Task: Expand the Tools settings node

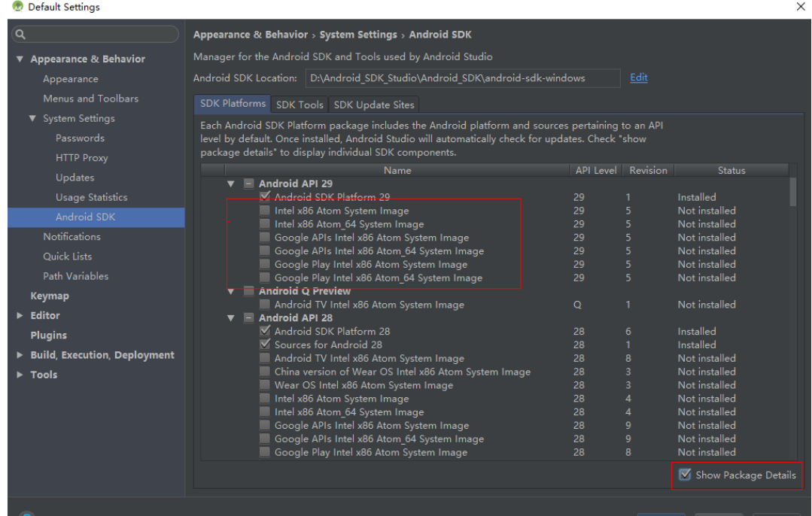Action: point(20,375)
